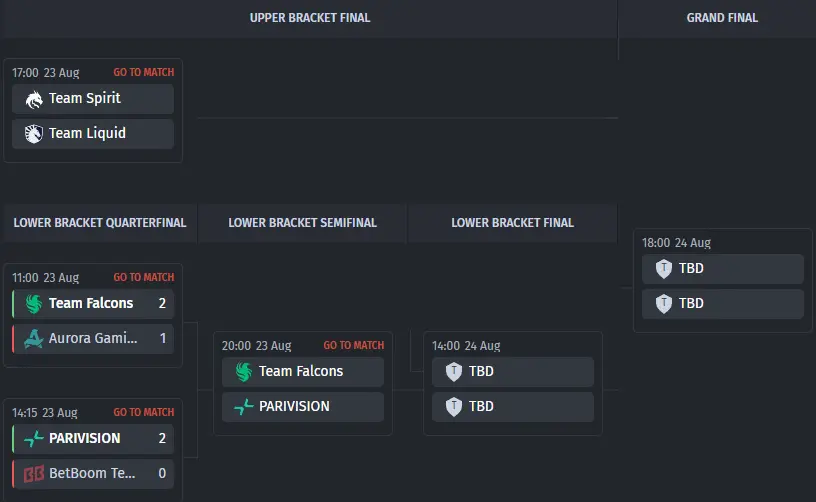Select Lower Bracket Quarterfinal header

click(x=99, y=223)
